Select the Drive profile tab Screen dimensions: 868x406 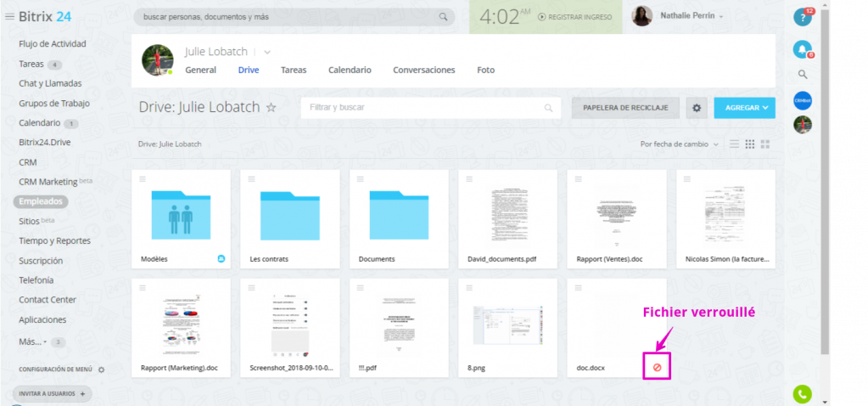tap(249, 70)
